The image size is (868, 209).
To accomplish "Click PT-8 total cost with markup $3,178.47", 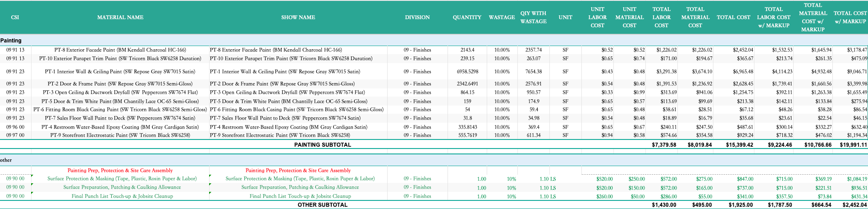I will pyautogui.click(x=857, y=50).
